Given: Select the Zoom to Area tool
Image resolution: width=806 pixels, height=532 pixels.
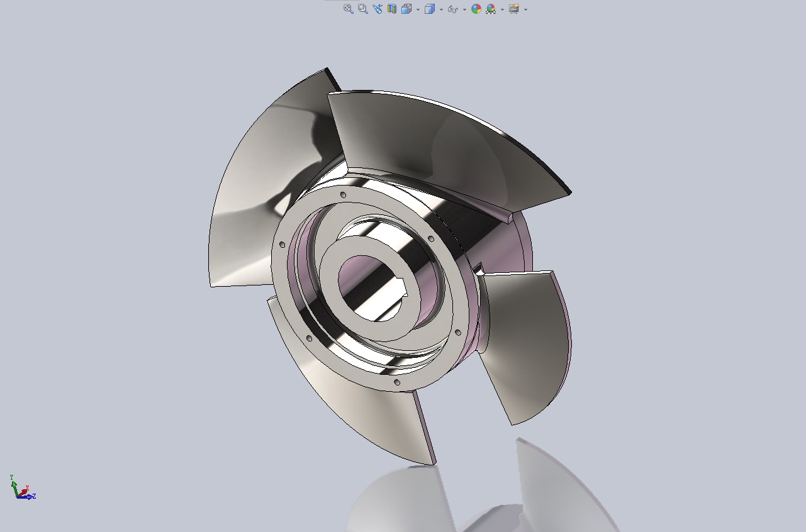Looking at the screenshot, I should tap(362, 9).
